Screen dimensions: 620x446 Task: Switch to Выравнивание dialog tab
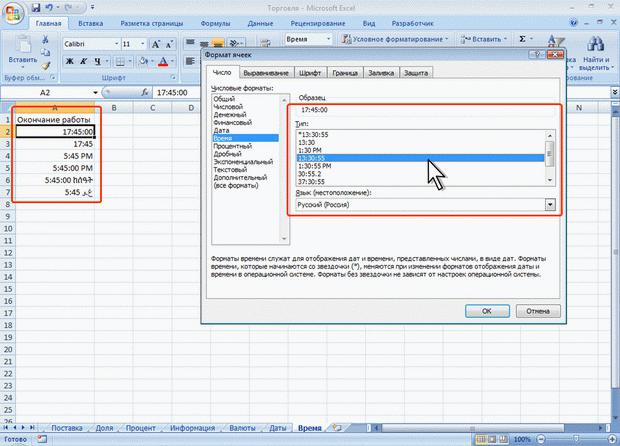point(266,73)
